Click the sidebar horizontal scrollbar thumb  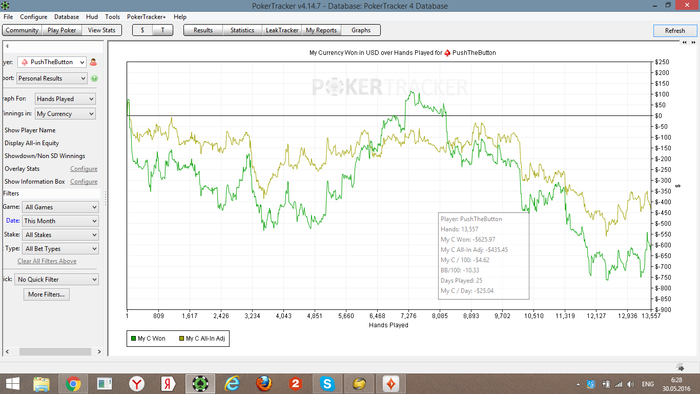click(x=55, y=352)
